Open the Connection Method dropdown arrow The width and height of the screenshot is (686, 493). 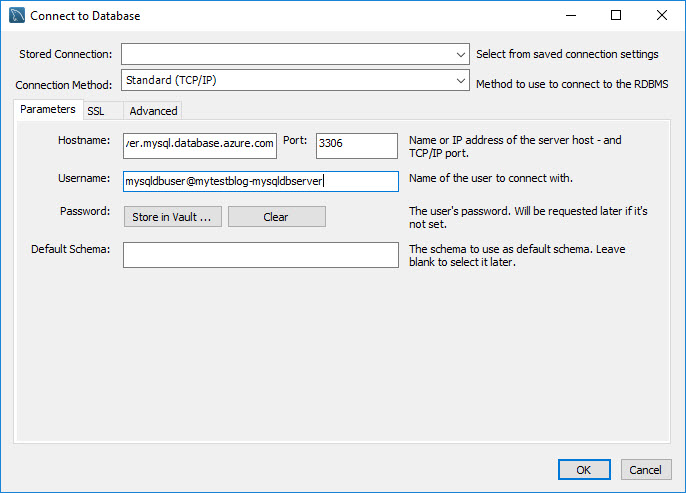(460, 80)
